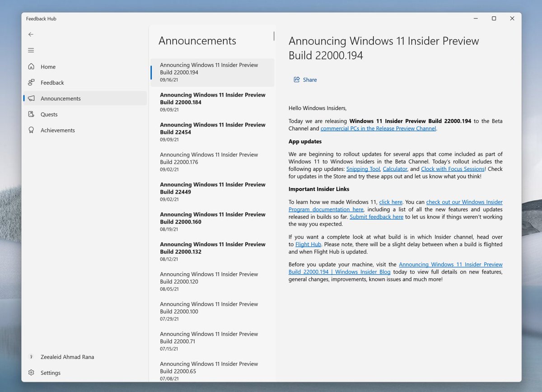Click the 09/16/21 date text

[169, 79]
